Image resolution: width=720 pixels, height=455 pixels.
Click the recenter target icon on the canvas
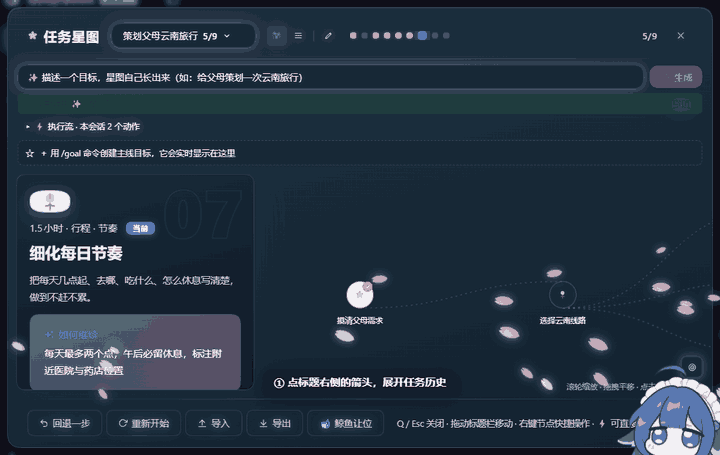(692, 367)
